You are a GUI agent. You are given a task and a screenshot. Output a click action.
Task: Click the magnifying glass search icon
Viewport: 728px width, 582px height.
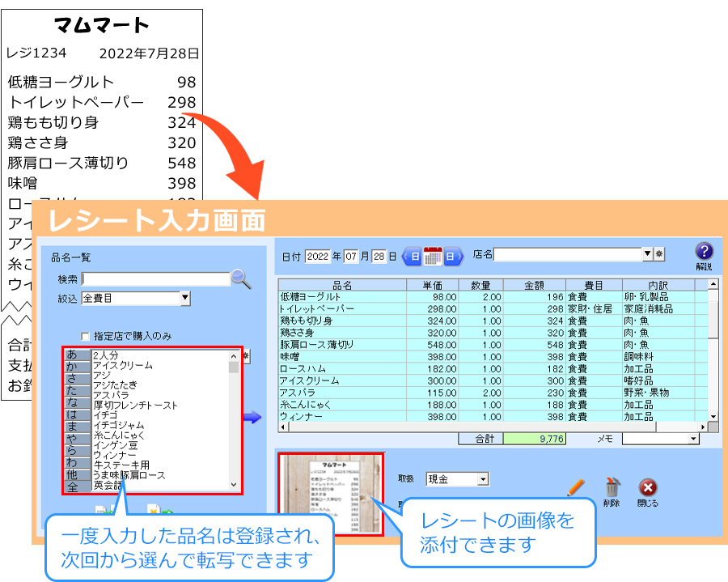(x=241, y=279)
